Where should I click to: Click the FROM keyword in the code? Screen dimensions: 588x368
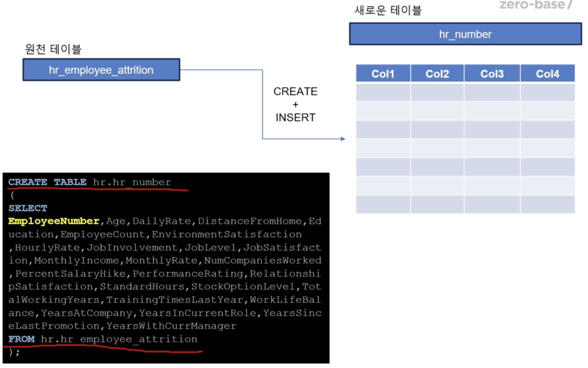21,339
